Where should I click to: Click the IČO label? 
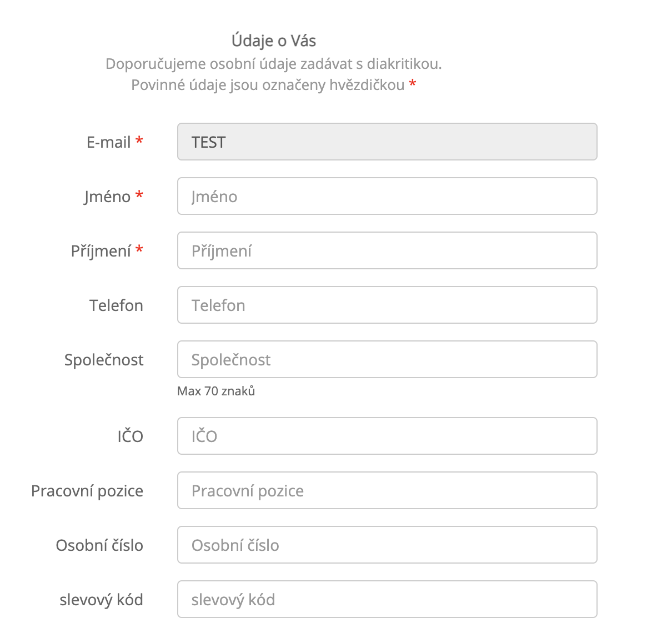pos(130,436)
